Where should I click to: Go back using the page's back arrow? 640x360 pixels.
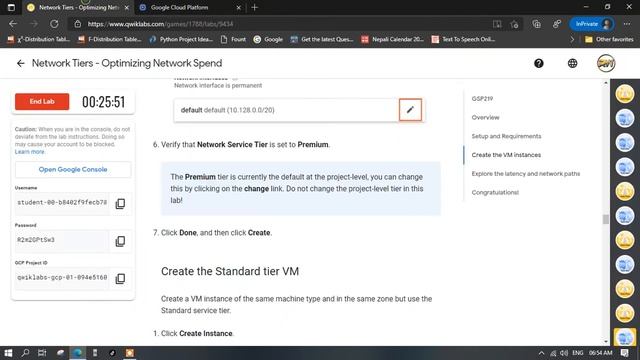(20, 63)
